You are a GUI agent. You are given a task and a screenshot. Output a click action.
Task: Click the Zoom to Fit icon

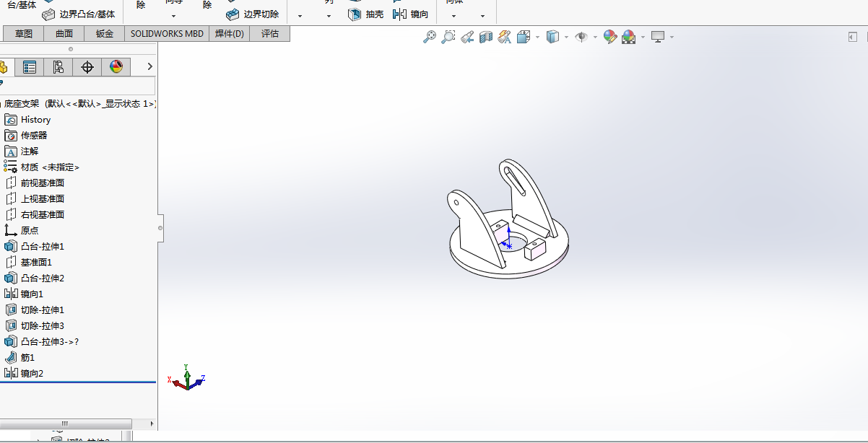coord(430,37)
